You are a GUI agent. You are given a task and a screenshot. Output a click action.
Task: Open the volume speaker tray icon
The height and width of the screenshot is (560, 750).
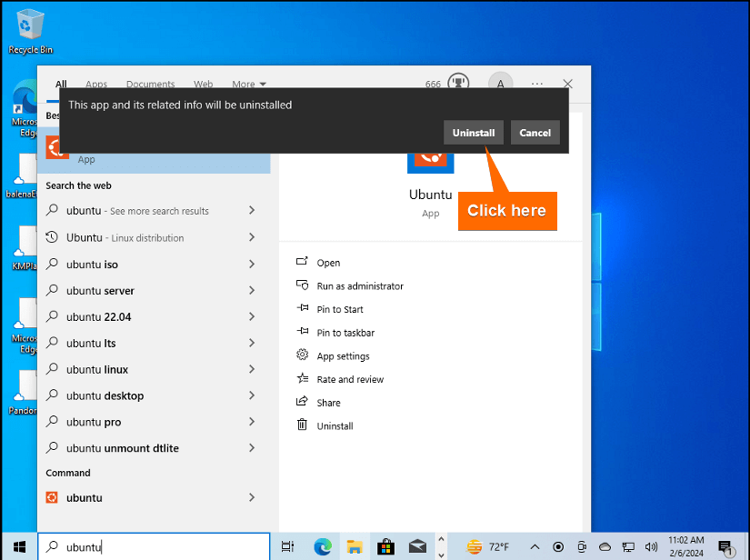(x=651, y=546)
